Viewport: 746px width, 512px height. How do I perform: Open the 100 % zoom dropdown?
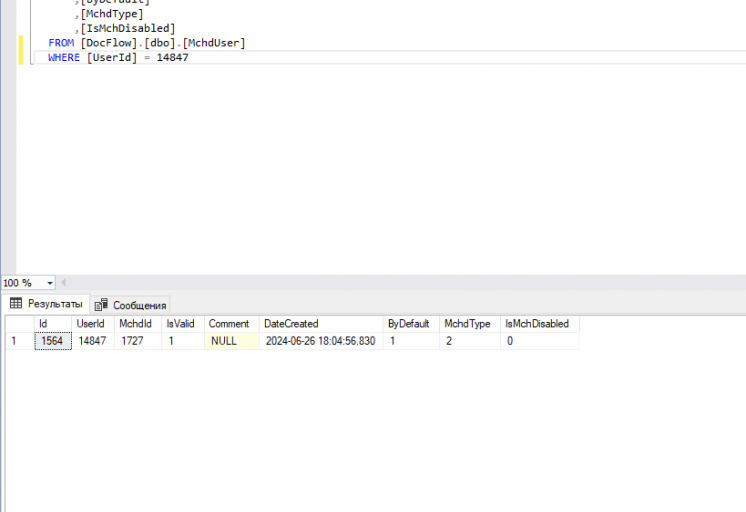coord(49,283)
